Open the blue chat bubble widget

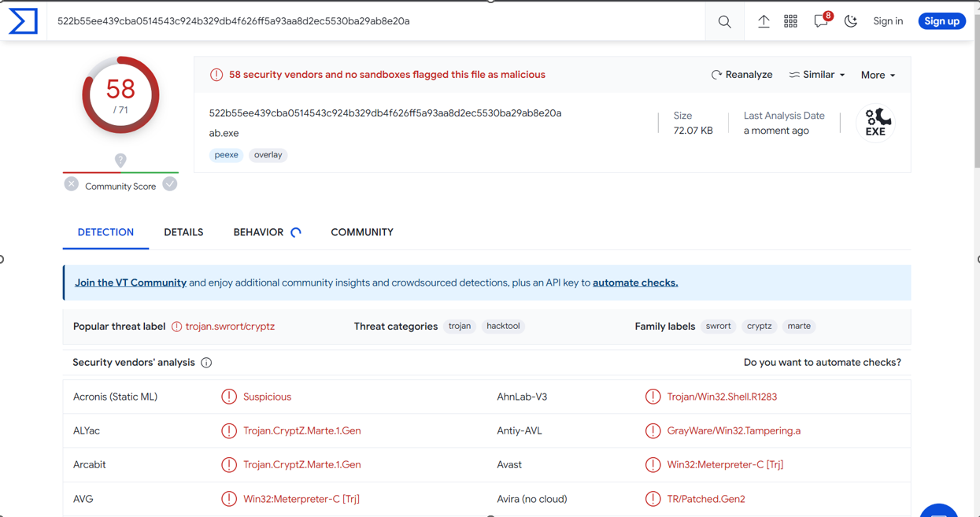tap(939, 510)
